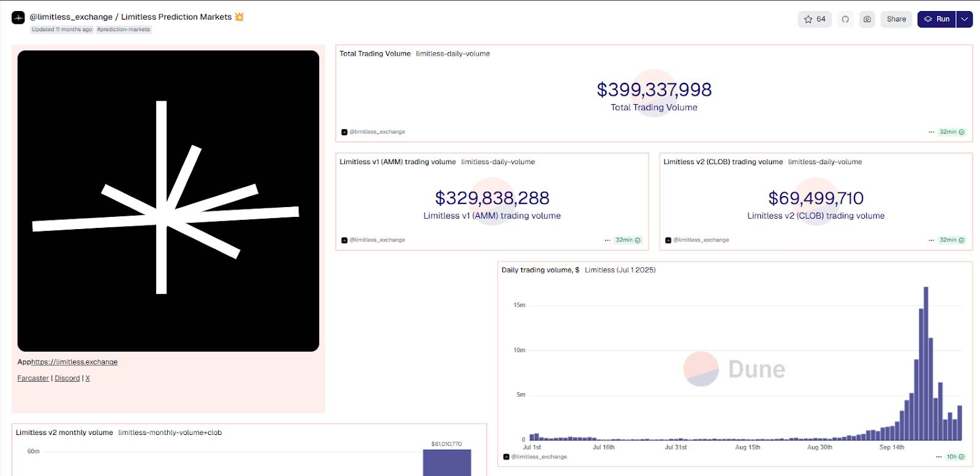Click the large Limitless logo image
980x476 pixels.
168,201
